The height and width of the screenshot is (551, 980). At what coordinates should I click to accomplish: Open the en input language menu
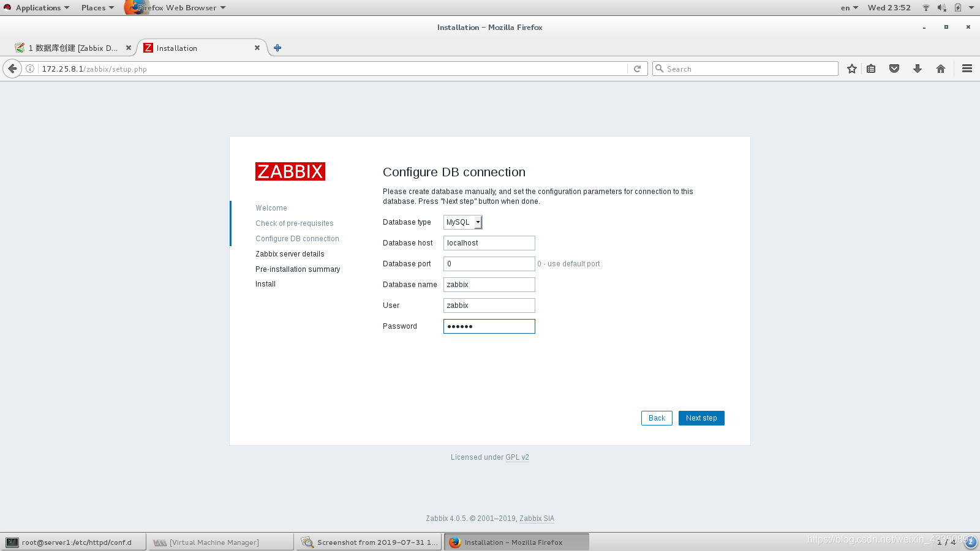point(849,7)
